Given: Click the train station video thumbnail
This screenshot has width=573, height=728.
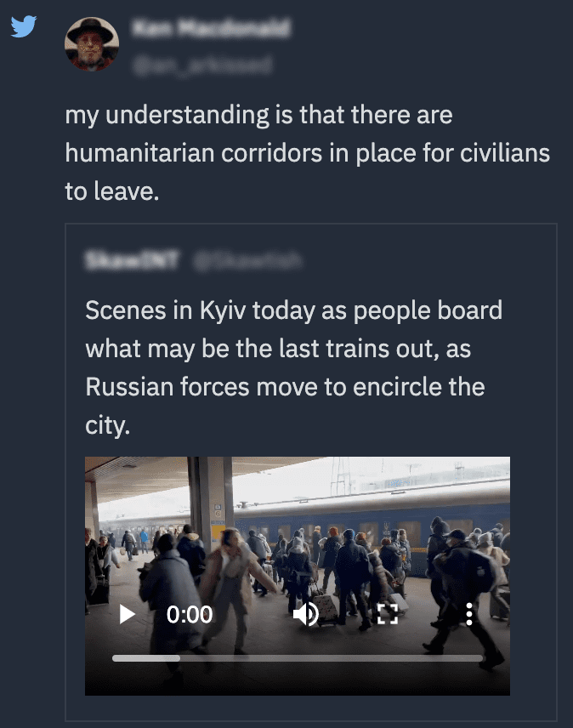Looking at the screenshot, I should pos(298,576).
